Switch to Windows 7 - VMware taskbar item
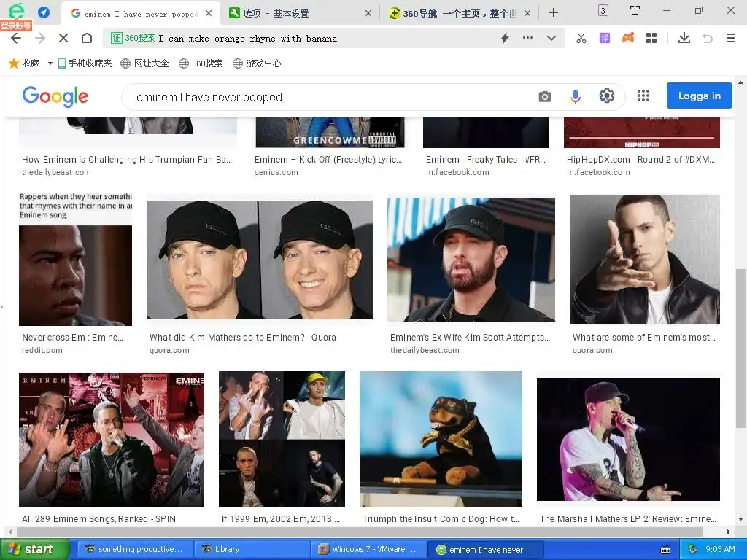This screenshot has width=747, height=560. tap(368, 549)
